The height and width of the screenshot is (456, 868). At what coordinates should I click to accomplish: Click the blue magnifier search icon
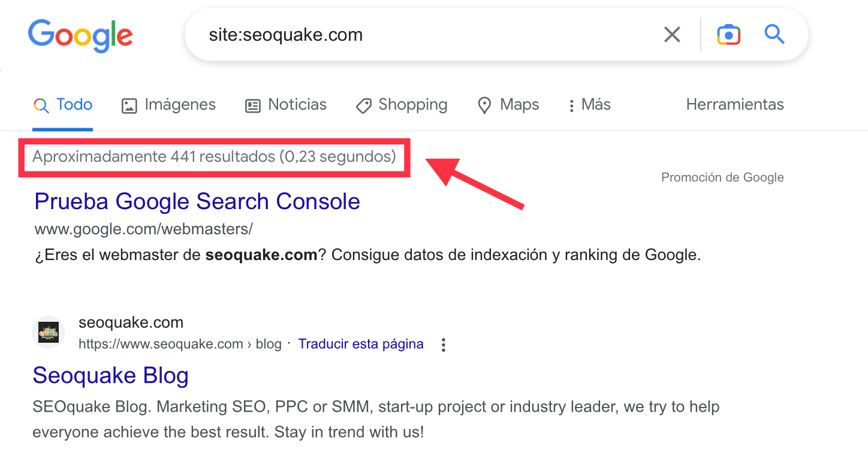click(774, 34)
